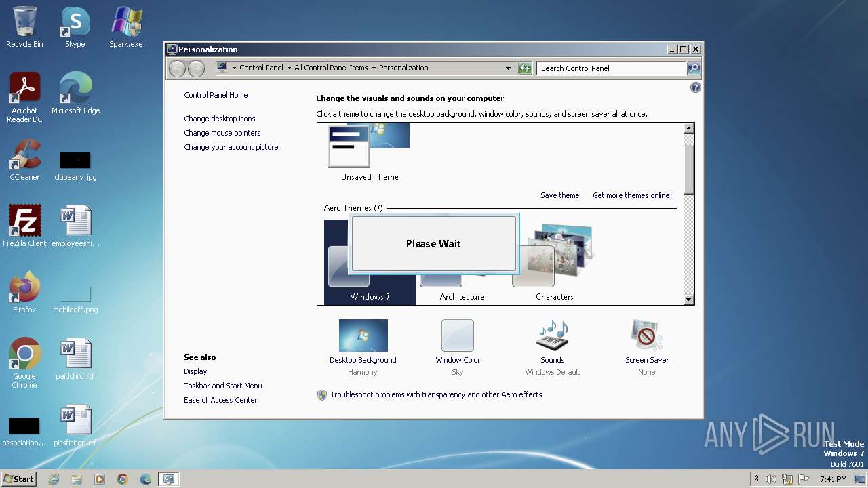
Task: Open Microsoft Edge desktop shortcut
Action: click(x=75, y=94)
